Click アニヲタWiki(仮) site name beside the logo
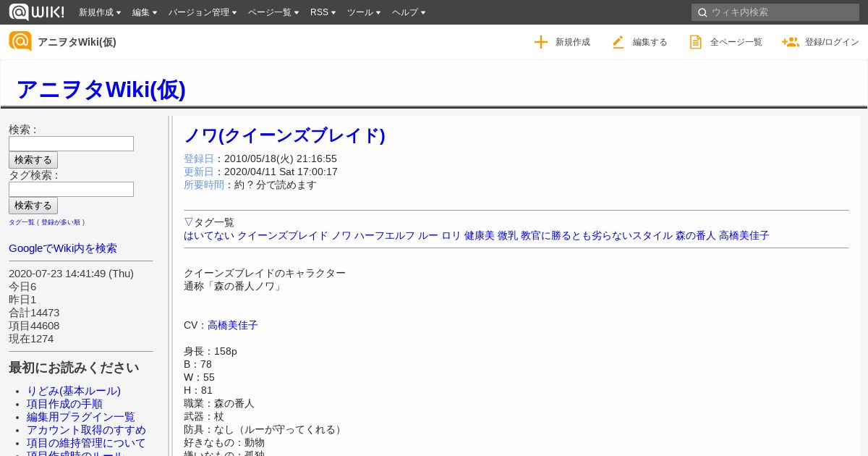The width and height of the screenshot is (868, 456). click(x=77, y=42)
